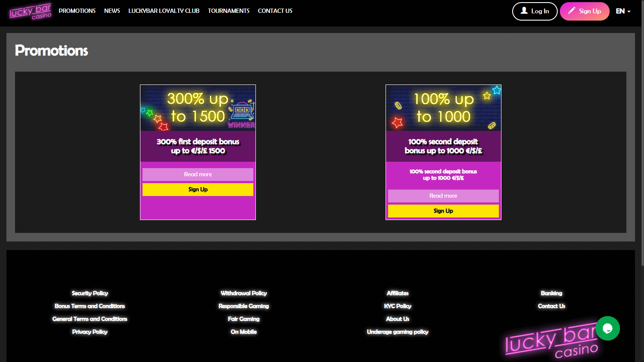
Task: Click the person icon in Log In button
Action: pos(524,11)
